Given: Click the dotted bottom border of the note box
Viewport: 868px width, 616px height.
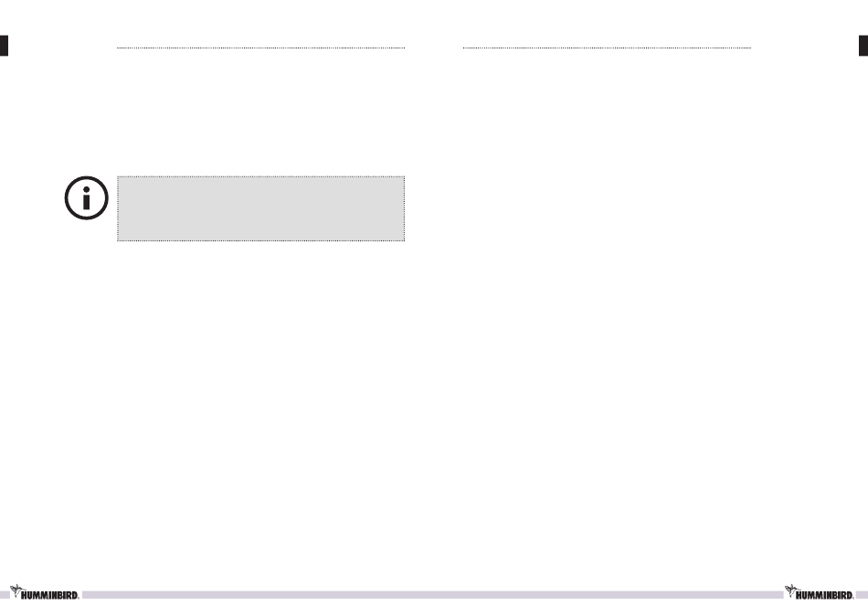Looking at the screenshot, I should pyautogui.click(x=260, y=240).
